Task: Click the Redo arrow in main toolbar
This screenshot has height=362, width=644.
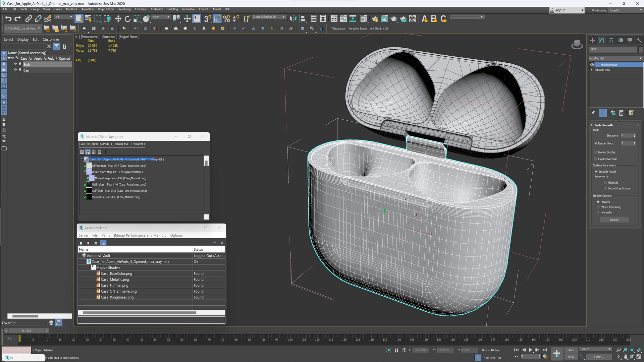Action: 17,19
